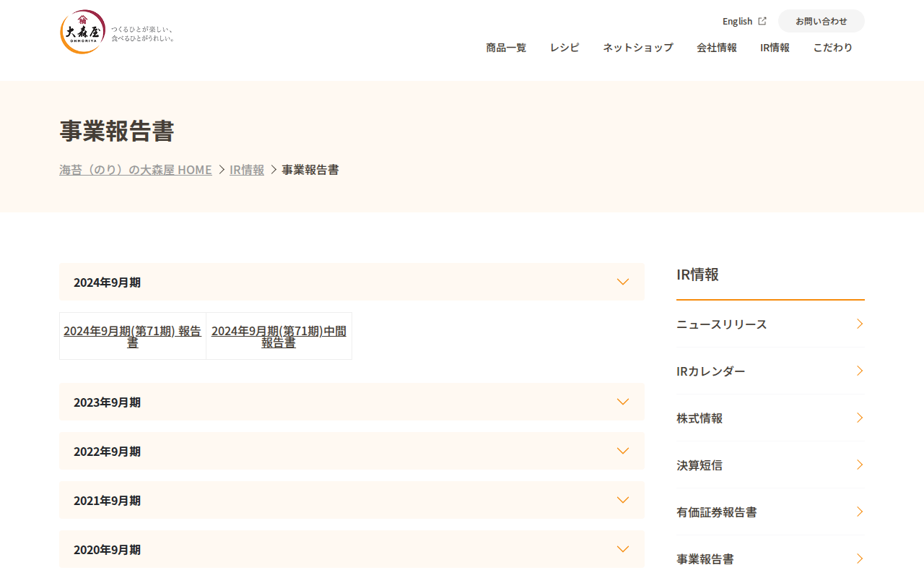924x578 pixels.
Task: Open 2024年9月期(第71期)中間報告書 link
Action: tap(279, 336)
